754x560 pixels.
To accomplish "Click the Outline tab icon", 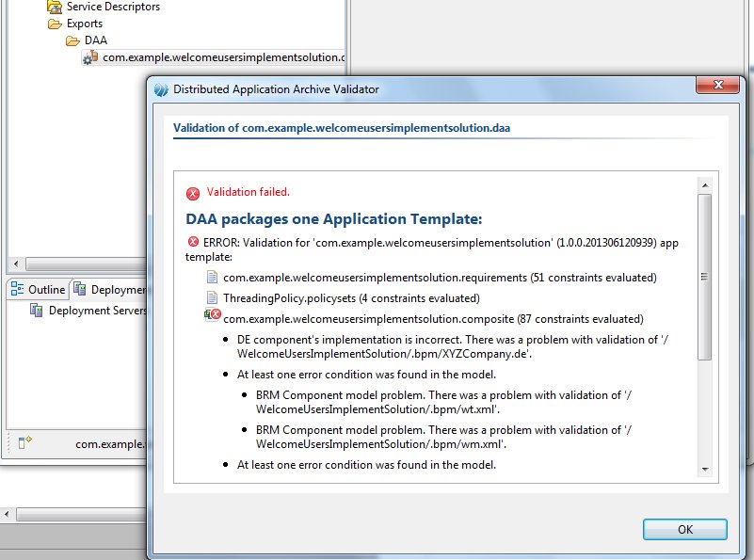I will coord(17,288).
